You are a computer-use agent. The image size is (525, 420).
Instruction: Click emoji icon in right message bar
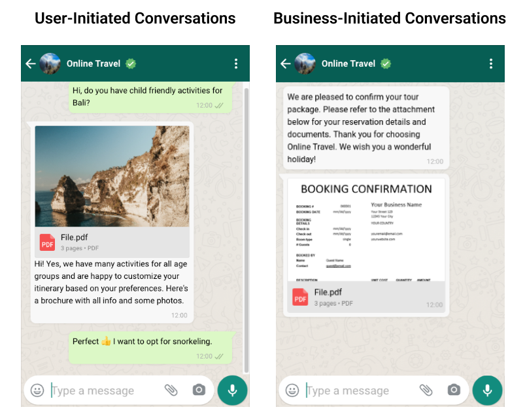[293, 391]
